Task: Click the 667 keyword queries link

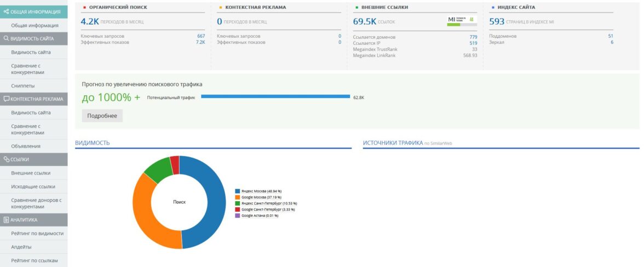Action: 200,36
